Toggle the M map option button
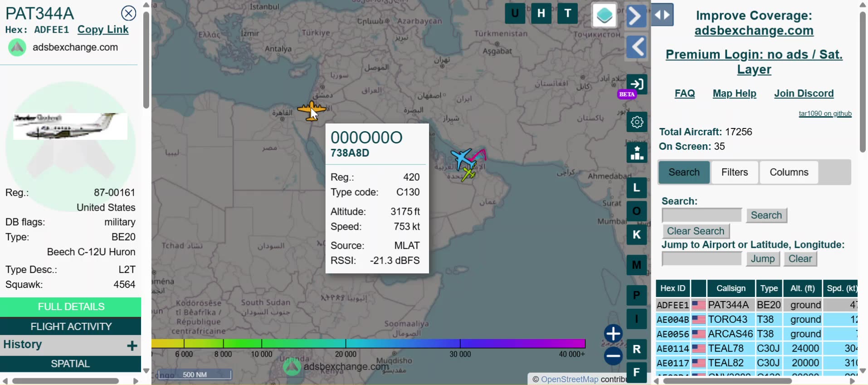This screenshot has width=868, height=385. [x=637, y=265]
